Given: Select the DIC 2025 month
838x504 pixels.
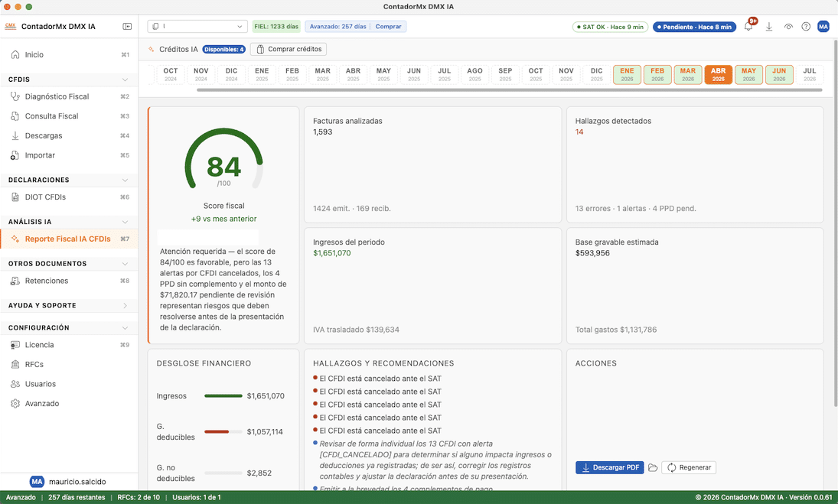Looking at the screenshot, I should tap(596, 75).
